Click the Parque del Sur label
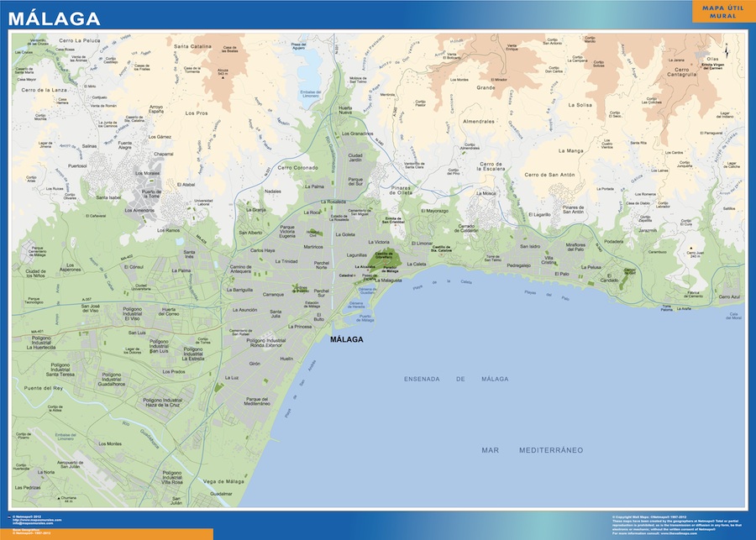 [355, 181]
